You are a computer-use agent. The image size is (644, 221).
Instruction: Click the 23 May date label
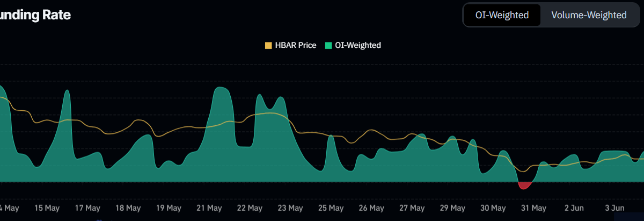point(290,208)
